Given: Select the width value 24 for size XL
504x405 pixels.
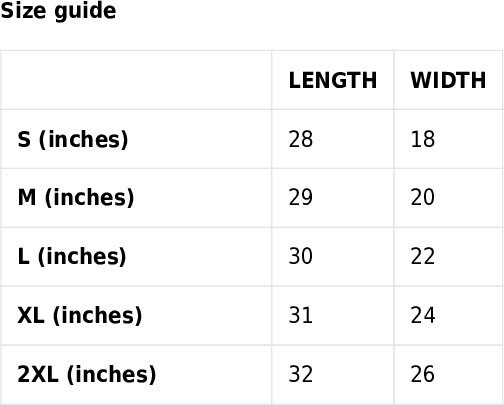Looking at the screenshot, I should tap(423, 315).
